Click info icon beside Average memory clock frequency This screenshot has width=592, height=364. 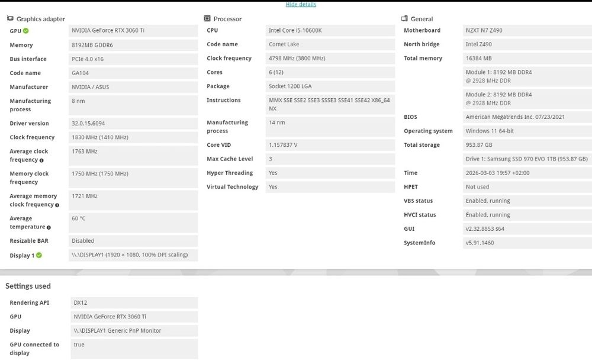(x=57, y=205)
